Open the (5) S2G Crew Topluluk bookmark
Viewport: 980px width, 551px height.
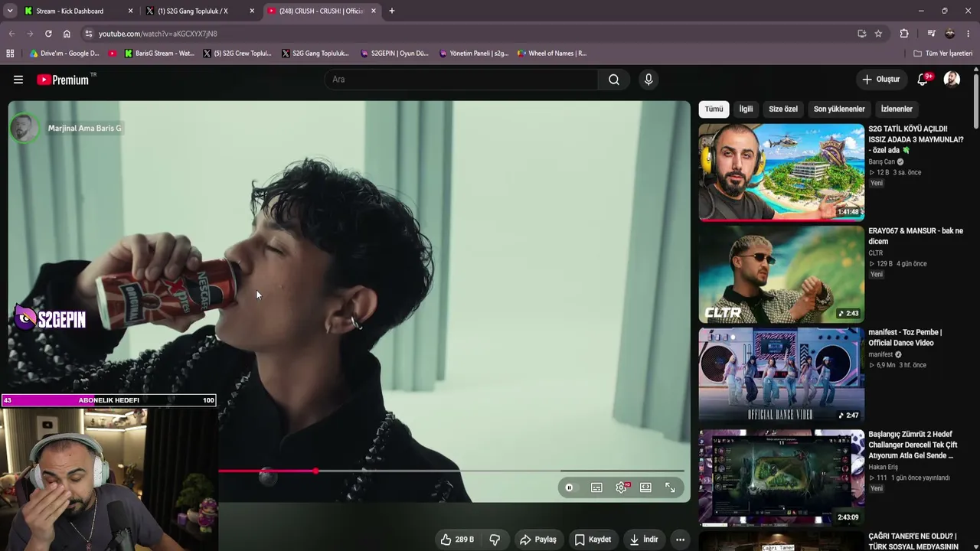pos(237,54)
